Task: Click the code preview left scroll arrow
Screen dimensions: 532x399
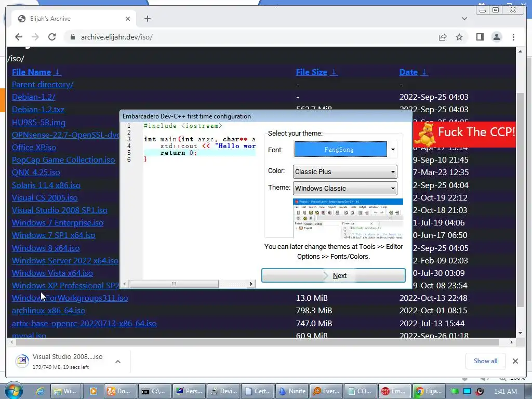Action: click(x=125, y=284)
